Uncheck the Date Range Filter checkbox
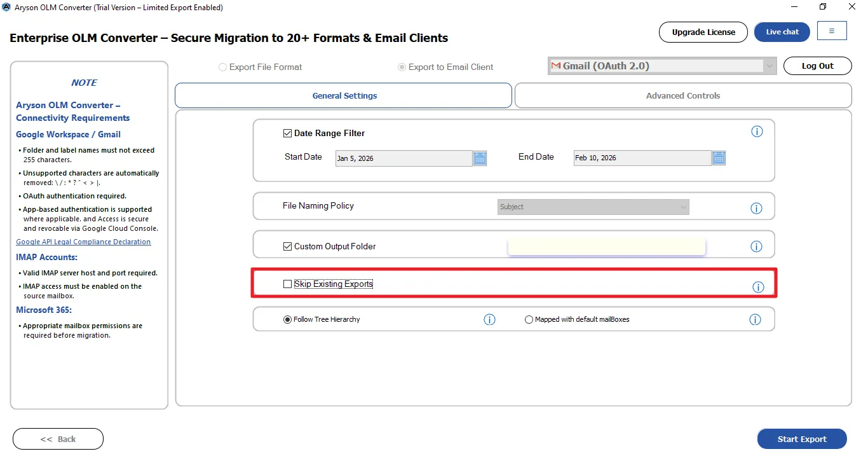 pos(287,134)
